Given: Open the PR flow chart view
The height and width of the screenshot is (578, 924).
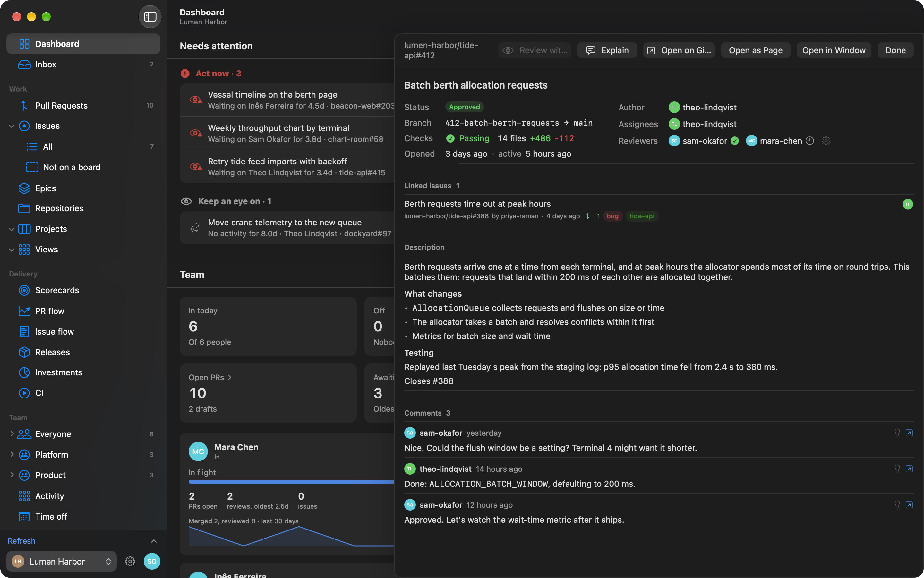Looking at the screenshot, I should click(83, 311).
